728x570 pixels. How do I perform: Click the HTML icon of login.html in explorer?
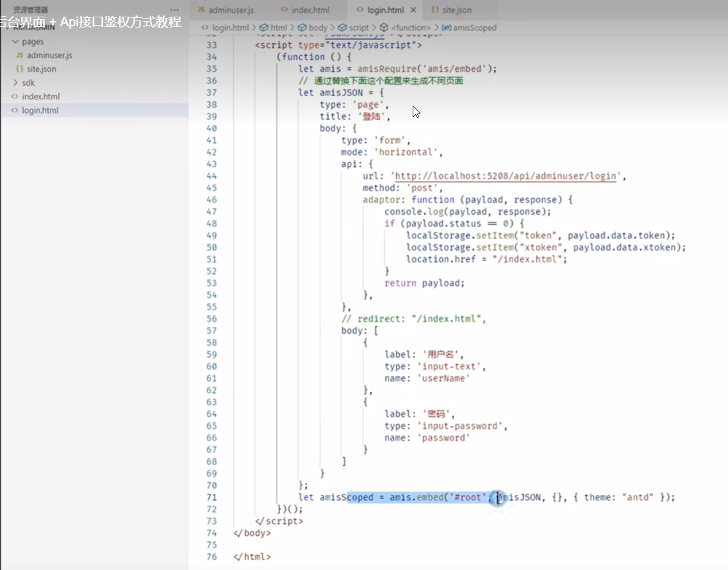click(x=15, y=110)
